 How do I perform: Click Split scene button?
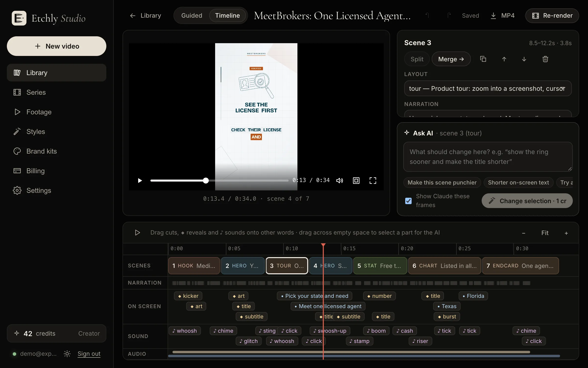[417, 59]
